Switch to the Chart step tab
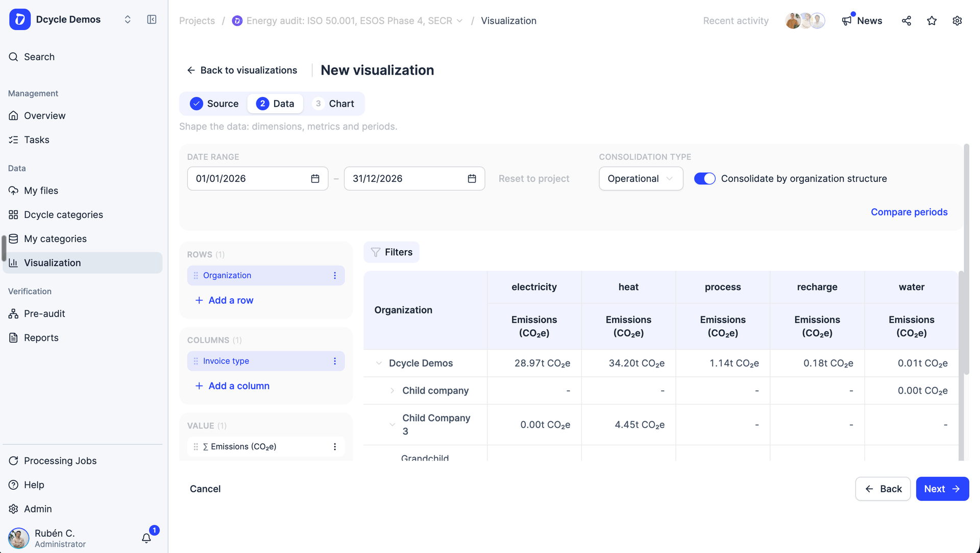Viewport: 980px width, 553px height. [x=334, y=104]
